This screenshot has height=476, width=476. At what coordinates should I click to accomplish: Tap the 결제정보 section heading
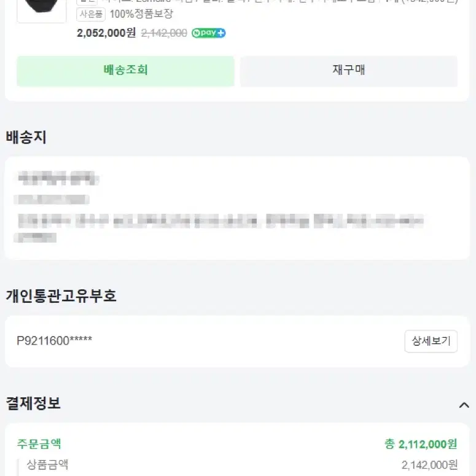33,404
